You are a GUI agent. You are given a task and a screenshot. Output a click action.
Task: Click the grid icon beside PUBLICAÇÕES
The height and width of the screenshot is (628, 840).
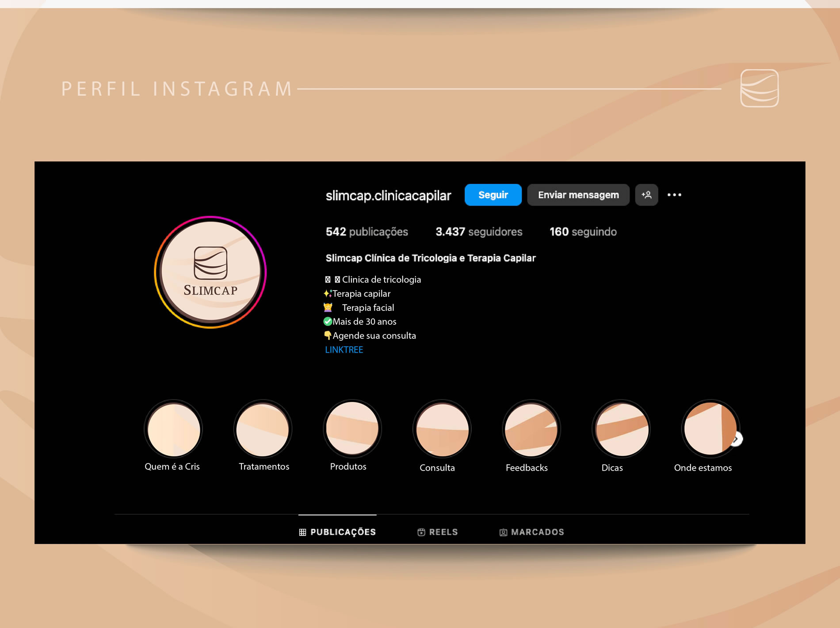(x=302, y=532)
